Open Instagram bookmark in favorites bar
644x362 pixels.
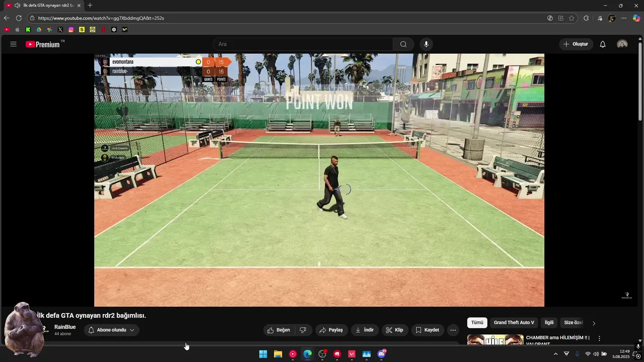coord(71,30)
